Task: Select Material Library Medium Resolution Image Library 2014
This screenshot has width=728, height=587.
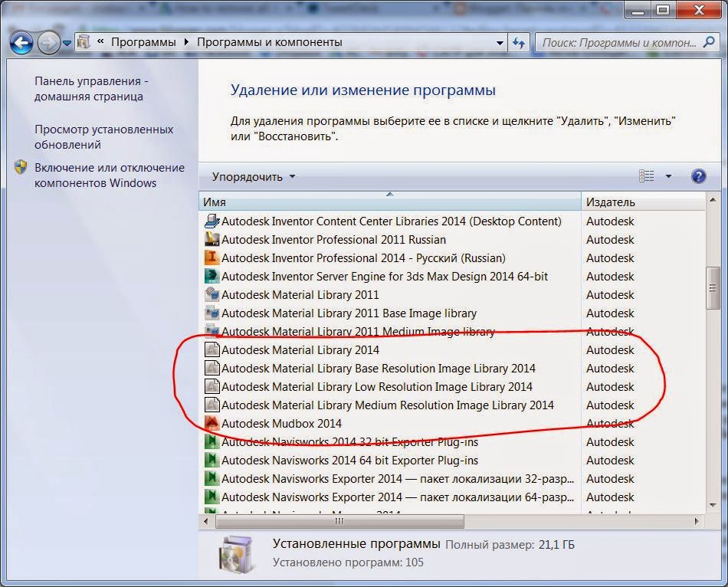Action: point(387,405)
